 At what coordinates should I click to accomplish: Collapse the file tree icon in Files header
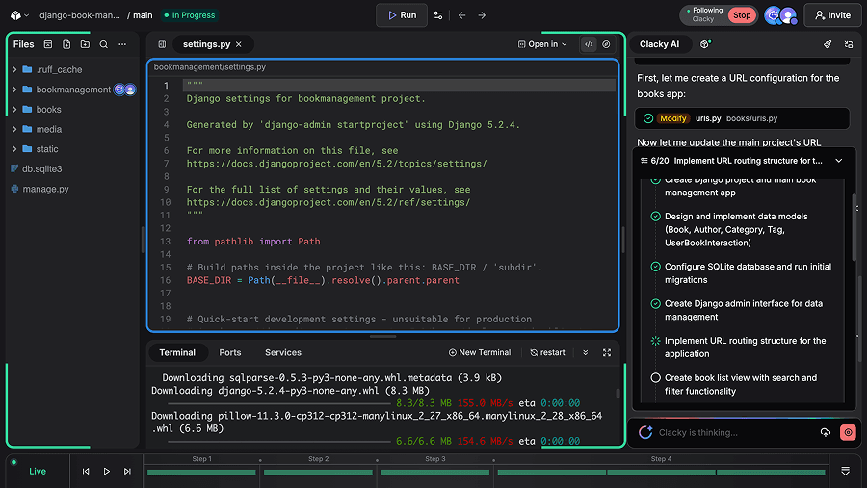tap(48, 44)
